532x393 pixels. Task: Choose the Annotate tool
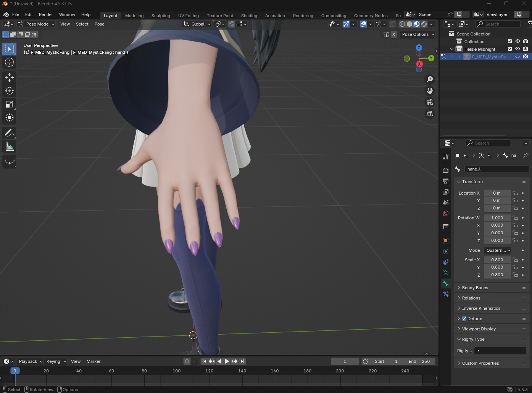click(x=10, y=133)
